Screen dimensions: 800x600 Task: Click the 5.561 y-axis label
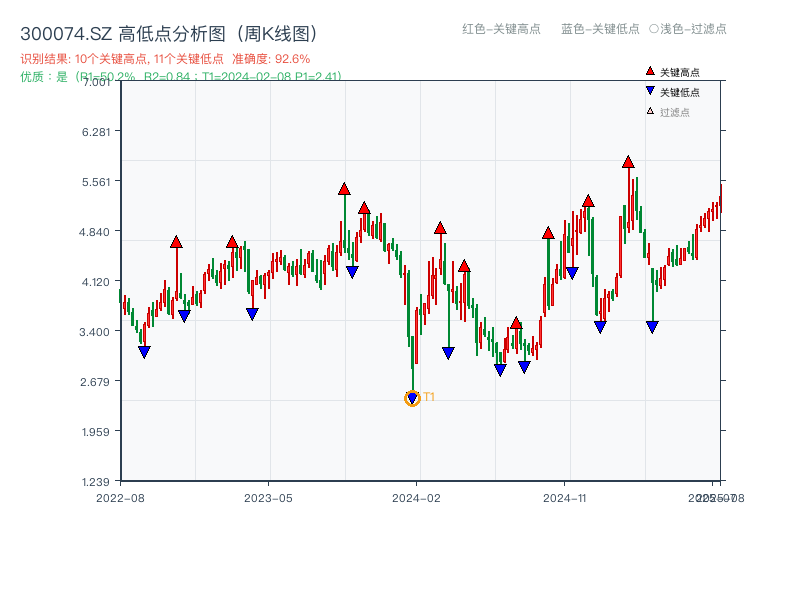click(96, 182)
